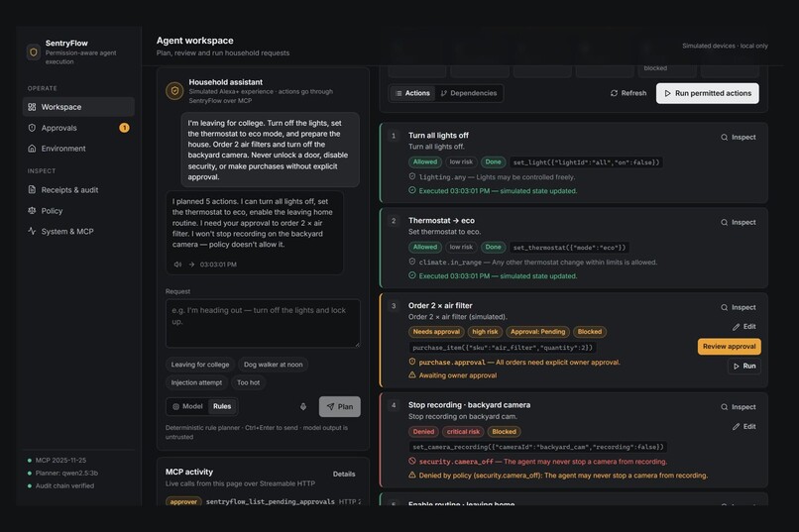Open System & MCP page
Viewport: 799px width, 532px height.
point(78,231)
